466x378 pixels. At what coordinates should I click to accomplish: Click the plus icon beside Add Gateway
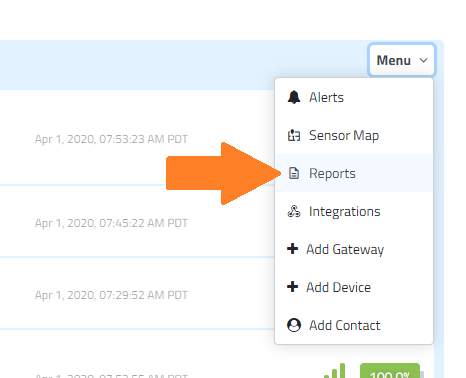pyautogui.click(x=292, y=249)
